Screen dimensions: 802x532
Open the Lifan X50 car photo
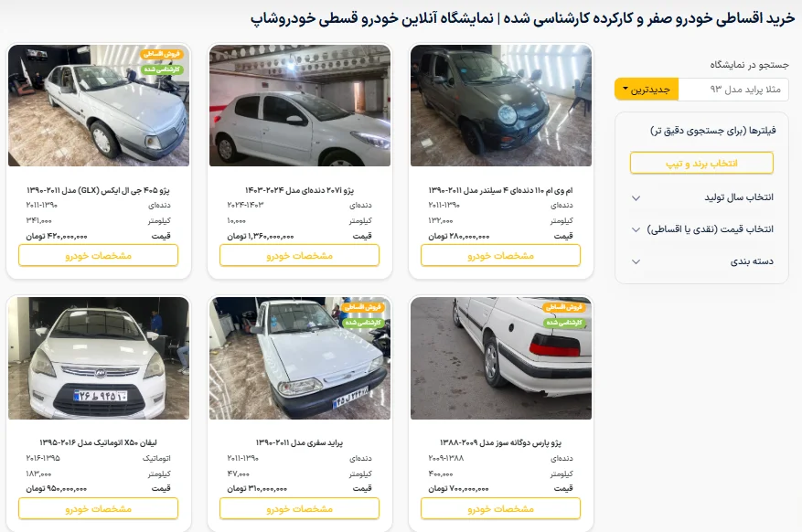tap(99, 358)
